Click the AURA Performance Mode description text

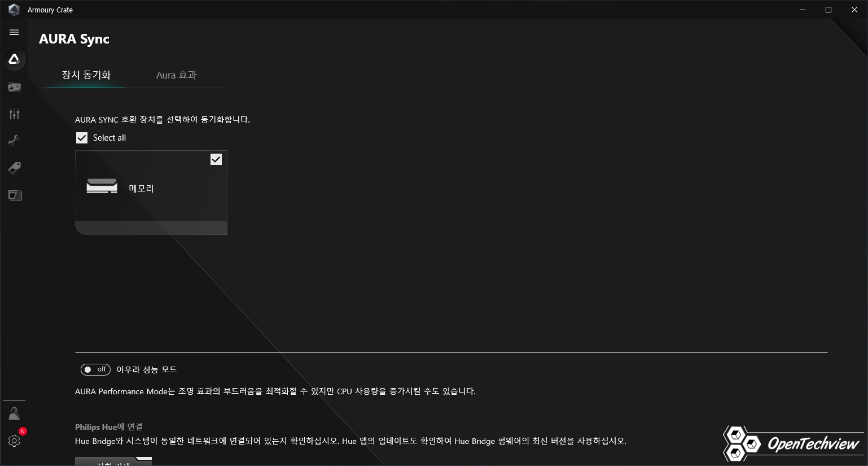pos(275,391)
